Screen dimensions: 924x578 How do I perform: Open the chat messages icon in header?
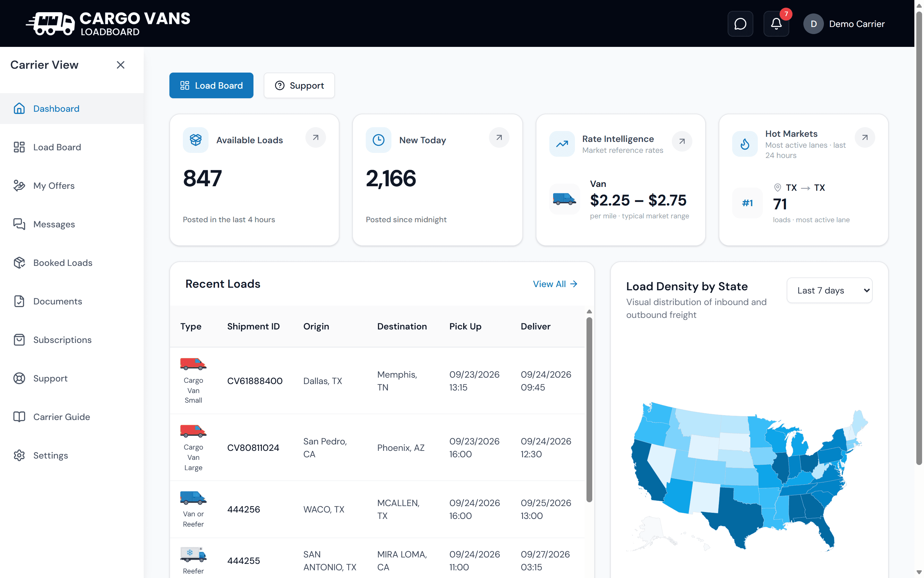coord(740,24)
